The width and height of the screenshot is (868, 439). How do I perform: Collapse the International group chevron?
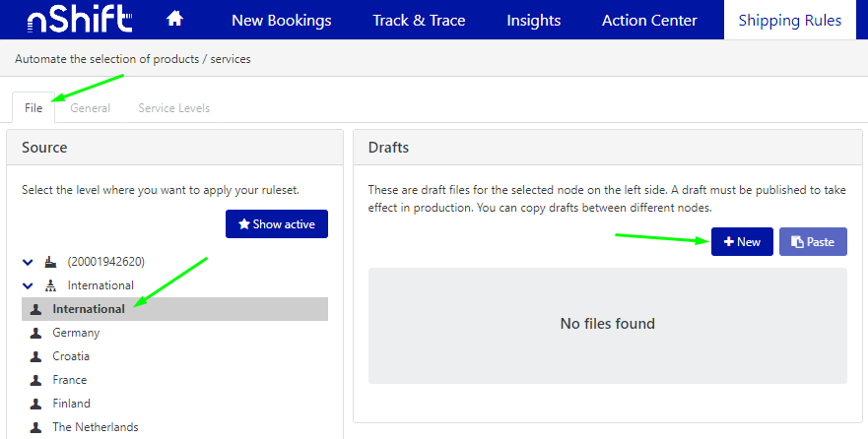28,285
